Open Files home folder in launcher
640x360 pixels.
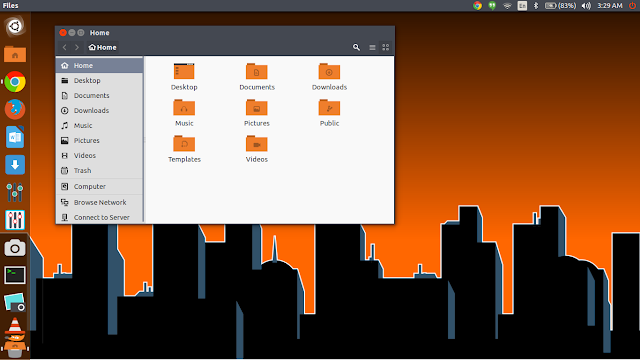15,54
